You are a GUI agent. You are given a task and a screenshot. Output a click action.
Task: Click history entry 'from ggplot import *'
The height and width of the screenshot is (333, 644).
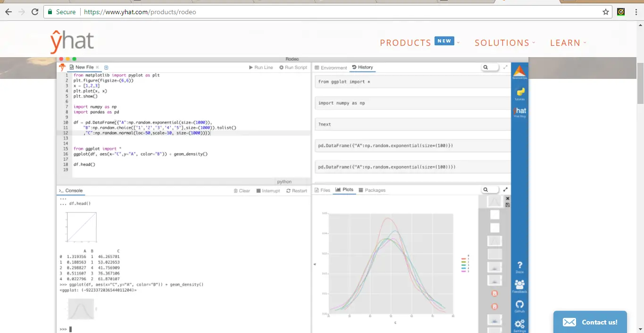pyautogui.click(x=413, y=82)
